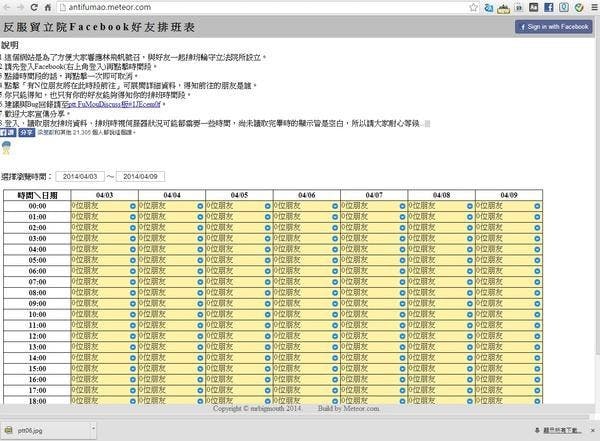The height and width of the screenshot is (441, 600).
Task: Sign in with Facebook button
Action: coord(555,27)
